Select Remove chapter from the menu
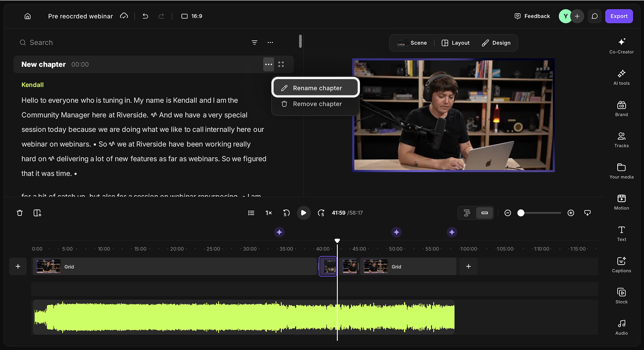Image resolution: width=644 pixels, height=350 pixels. (x=315, y=104)
